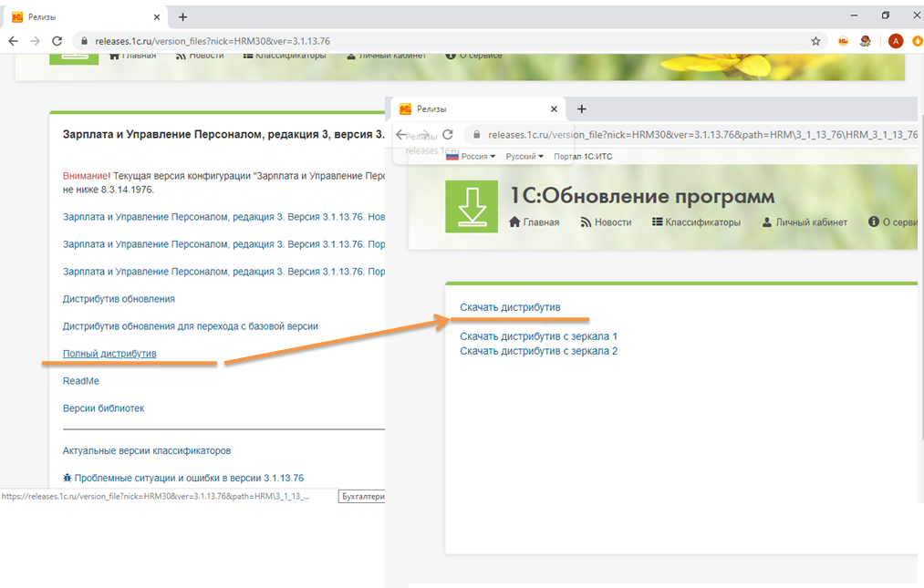The image size is (924, 588).
Task: Click the bug icon beside Проблемные ситуации
Action: (67, 478)
